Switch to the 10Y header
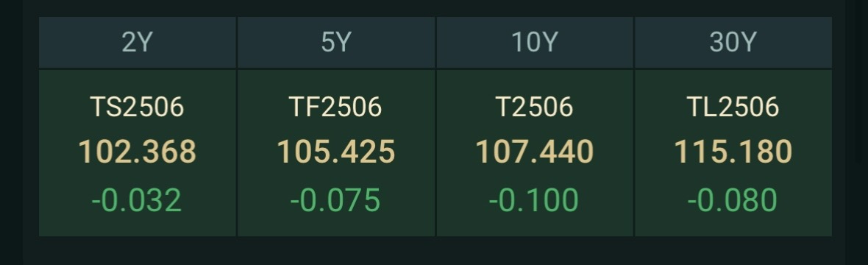 point(535,42)
